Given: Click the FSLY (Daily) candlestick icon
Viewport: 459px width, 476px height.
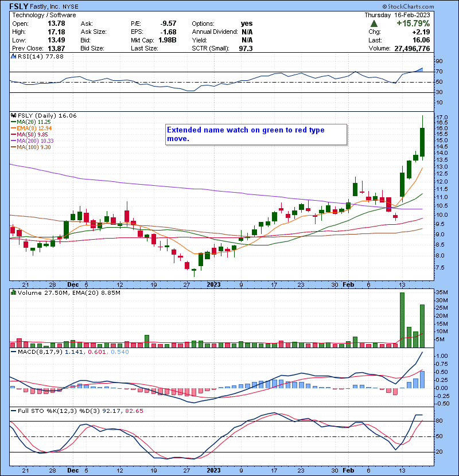Looking at the screenshot, I should click(13, 115).
